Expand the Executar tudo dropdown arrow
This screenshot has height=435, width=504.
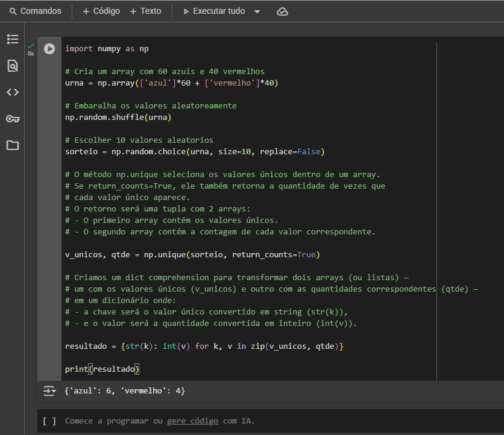point(257,11)
